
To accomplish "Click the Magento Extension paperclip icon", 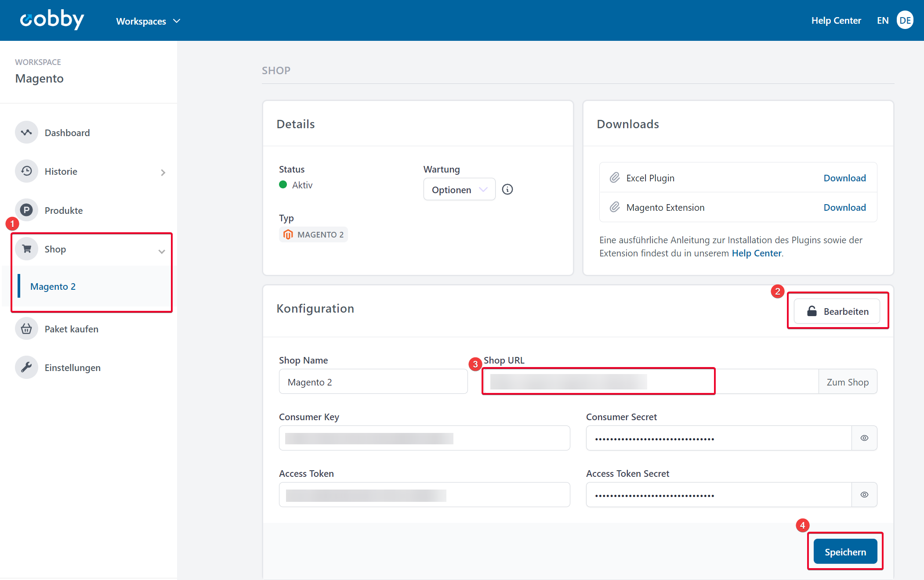I will tap(615, 207).
